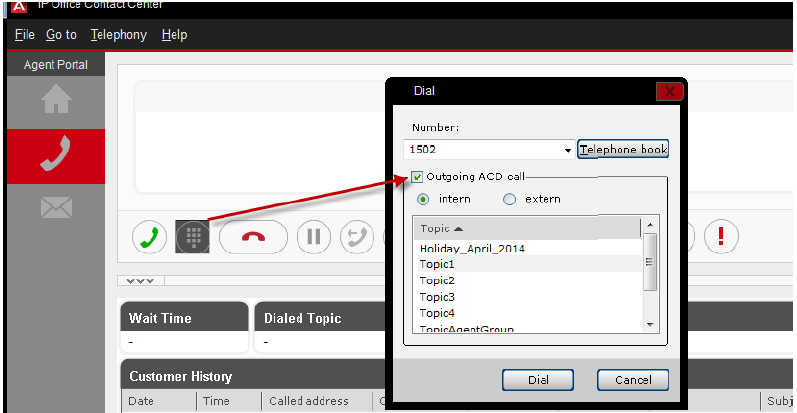Click the Wait Time panel header
This screenshot has width=797, height=413.
184,318
